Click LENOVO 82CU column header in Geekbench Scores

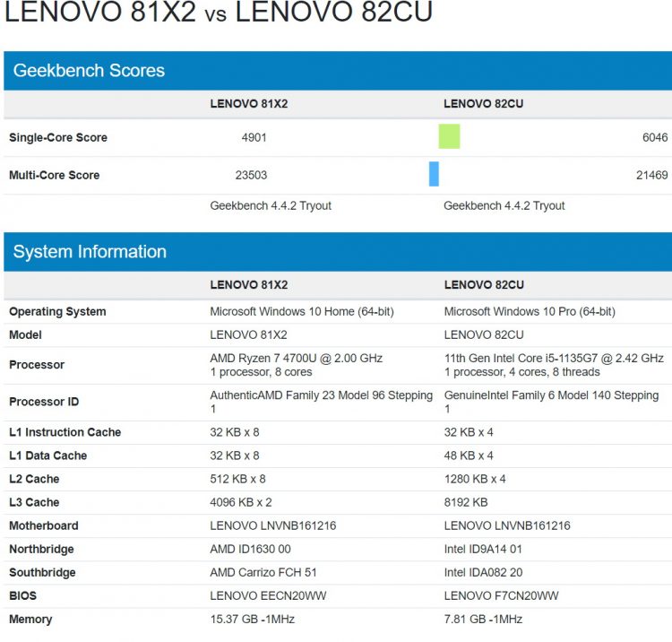click(483, 104)
